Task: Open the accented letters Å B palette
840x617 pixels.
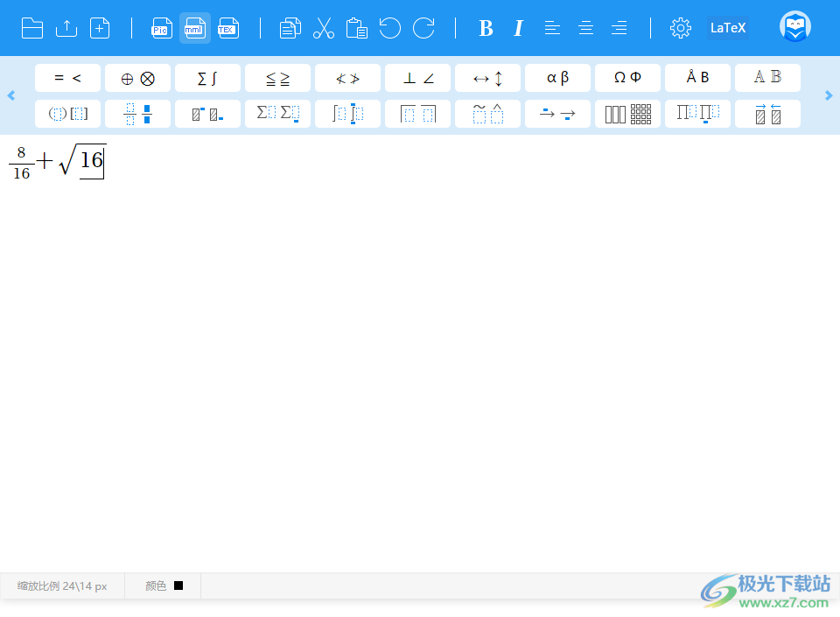Action: (x=697, y=78)
